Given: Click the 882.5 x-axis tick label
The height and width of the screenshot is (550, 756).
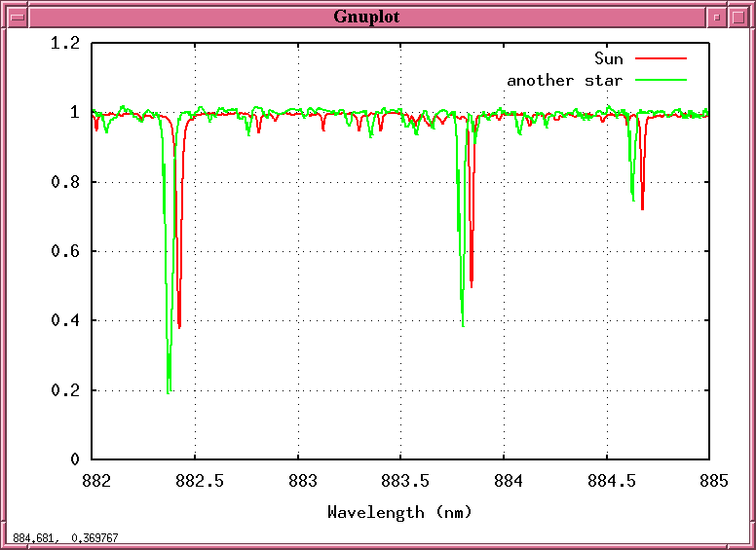Looking at the screenshot, I should 195,480.
